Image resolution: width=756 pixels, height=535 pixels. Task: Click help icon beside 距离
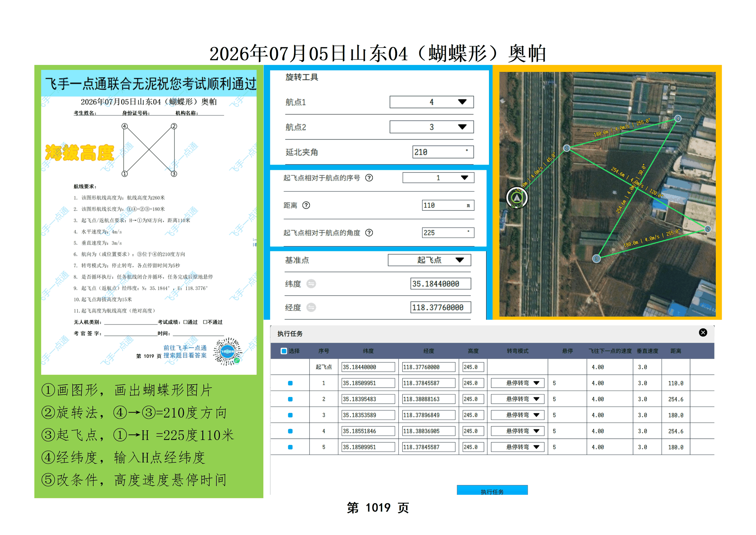(x=306, y=205)
